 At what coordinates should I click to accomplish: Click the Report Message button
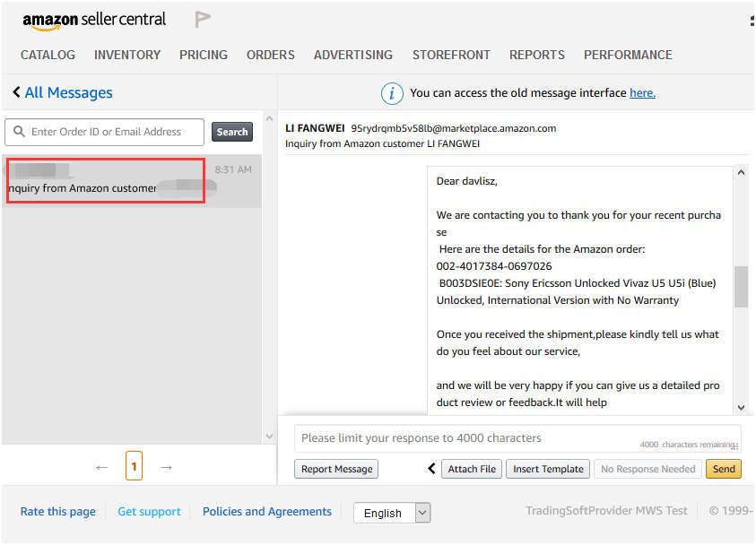click(x=336, y=469)
